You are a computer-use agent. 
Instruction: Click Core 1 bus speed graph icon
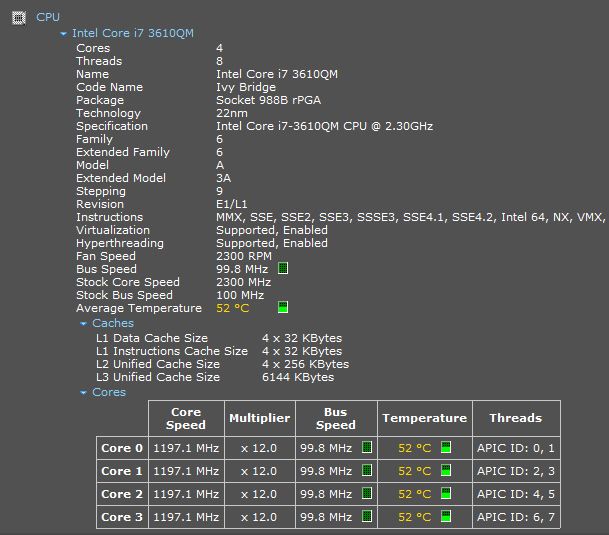[367, 470]
